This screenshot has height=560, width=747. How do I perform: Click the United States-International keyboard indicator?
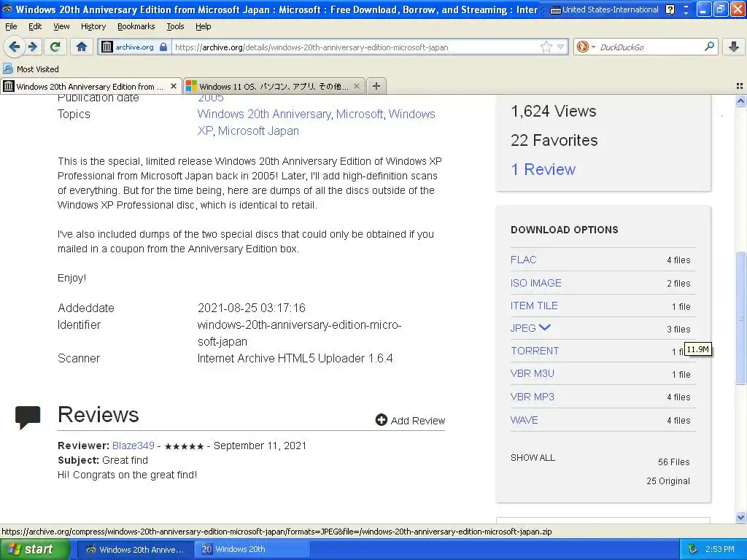pos(605,9)
